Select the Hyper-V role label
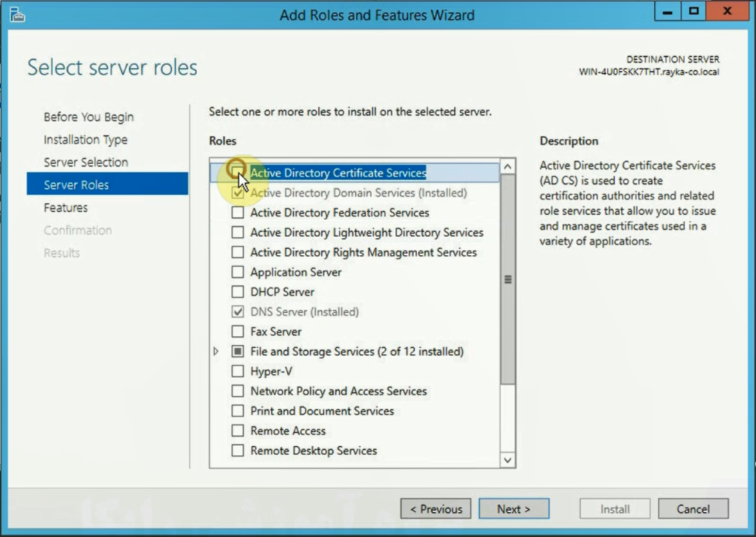This screenshot has width=756, height=537. 272,371
